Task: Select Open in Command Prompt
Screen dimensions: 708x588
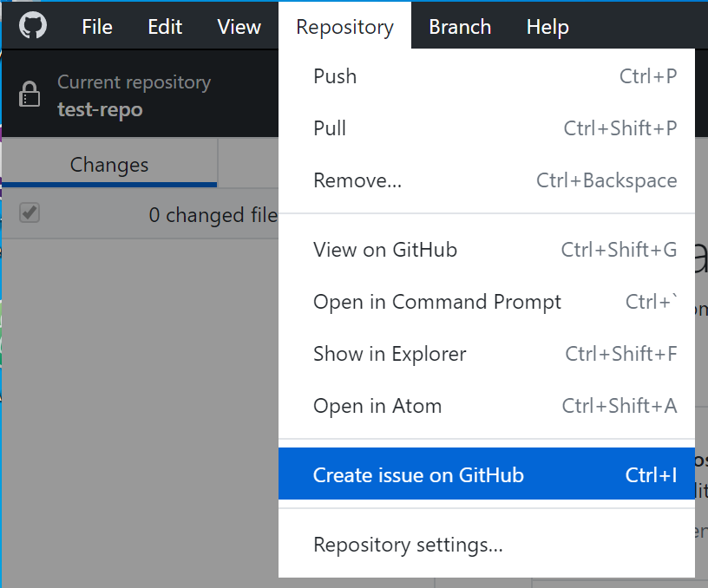Action: pos(486,302)
